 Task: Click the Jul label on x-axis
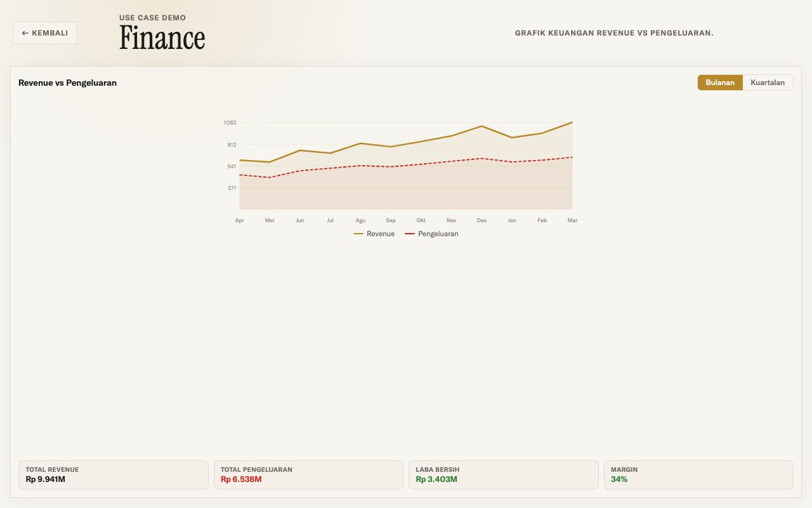330,220
